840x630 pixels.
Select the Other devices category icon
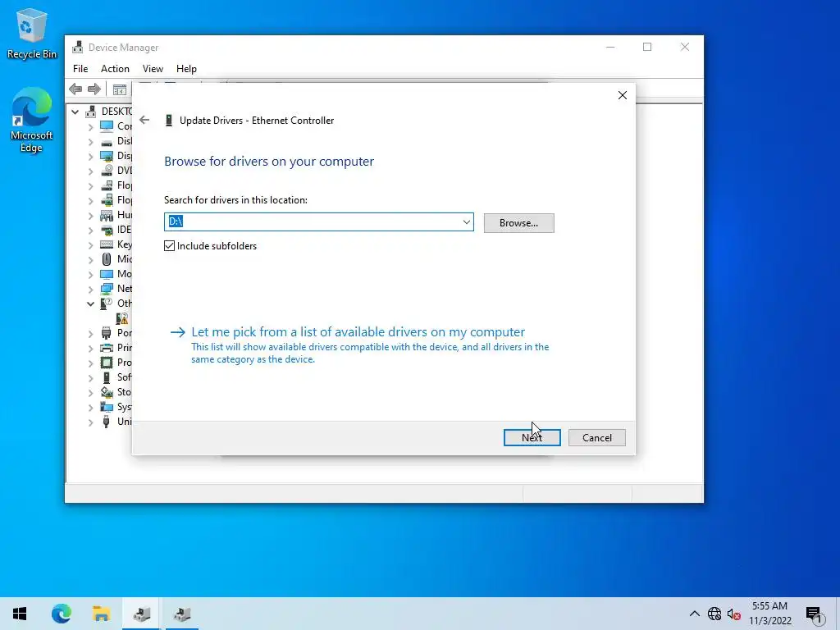(x=107, y=304)
